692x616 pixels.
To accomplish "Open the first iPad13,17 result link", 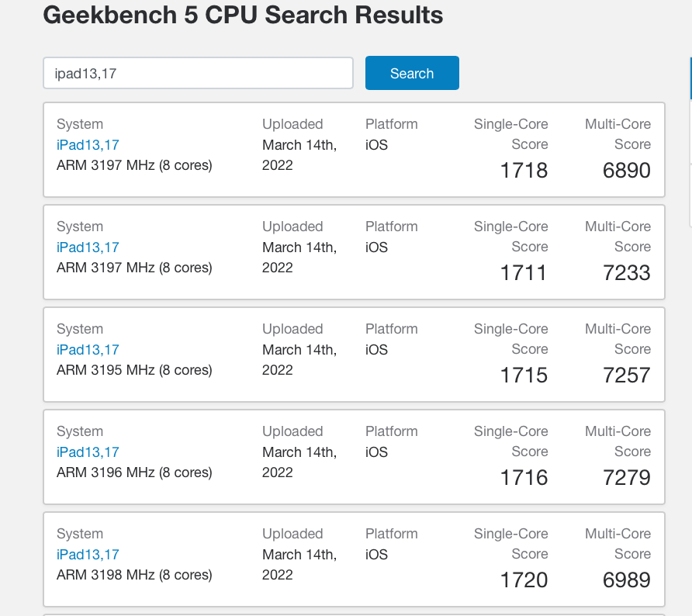I will point(88,144).
